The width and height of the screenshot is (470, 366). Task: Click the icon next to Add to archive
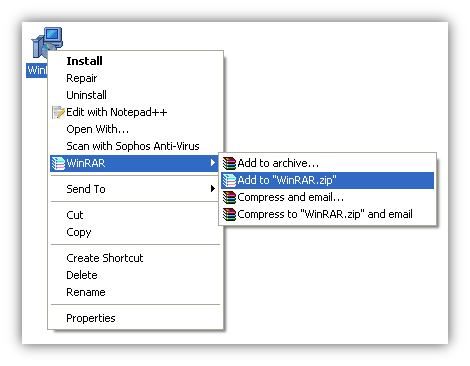coord(229,163)
